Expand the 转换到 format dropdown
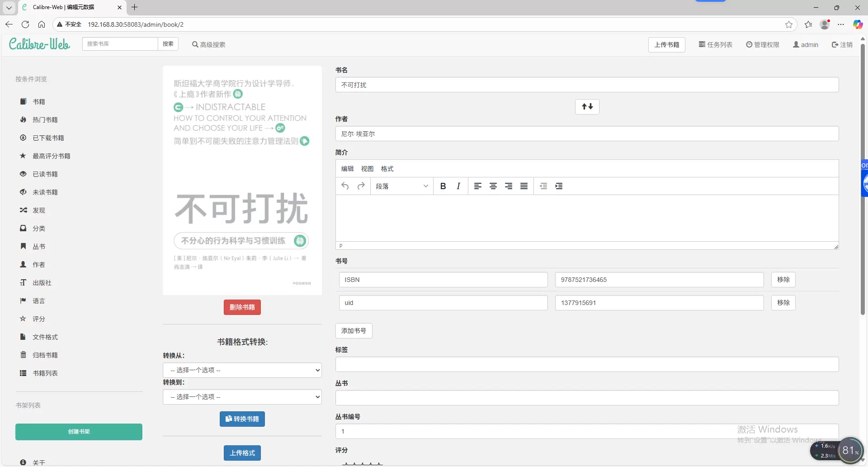The width and height of the screenshot is (868, 467). 242,397
